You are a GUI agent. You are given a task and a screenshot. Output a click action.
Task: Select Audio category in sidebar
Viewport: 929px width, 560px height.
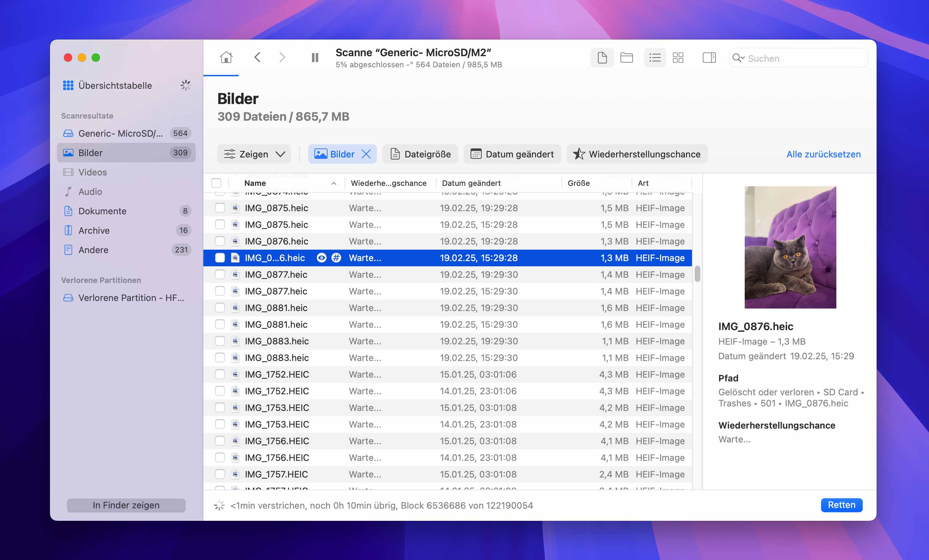pyautogui.click(x=126, y=191)
